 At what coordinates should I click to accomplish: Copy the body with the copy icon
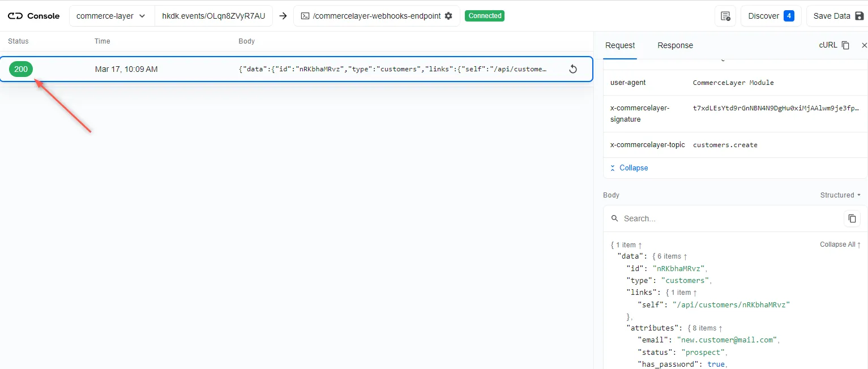[852, 218]
